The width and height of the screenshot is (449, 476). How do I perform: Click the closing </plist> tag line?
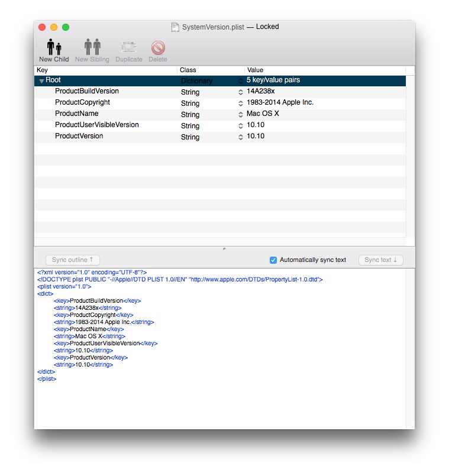[47, 379]
